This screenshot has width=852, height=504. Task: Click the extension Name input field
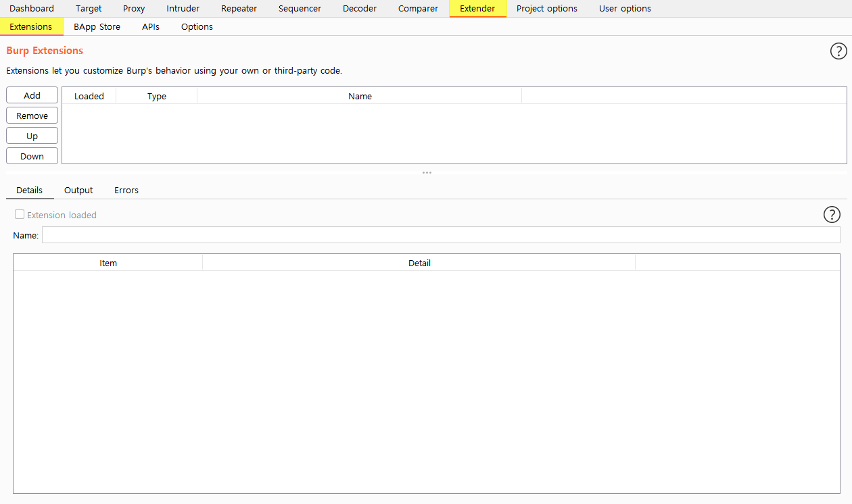tap(441, 234)
